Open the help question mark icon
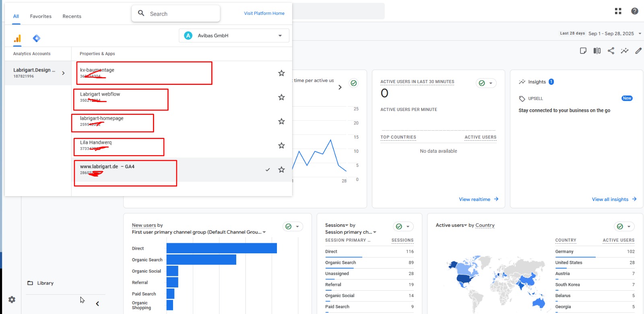The height and width of the screenshot is (314, 644). pos(635,11)
